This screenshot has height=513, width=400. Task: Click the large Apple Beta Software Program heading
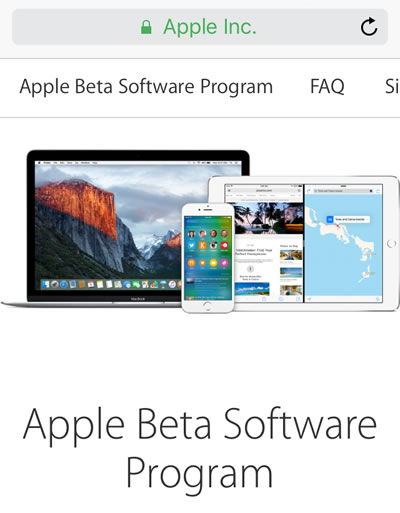(x=200, y=448)
